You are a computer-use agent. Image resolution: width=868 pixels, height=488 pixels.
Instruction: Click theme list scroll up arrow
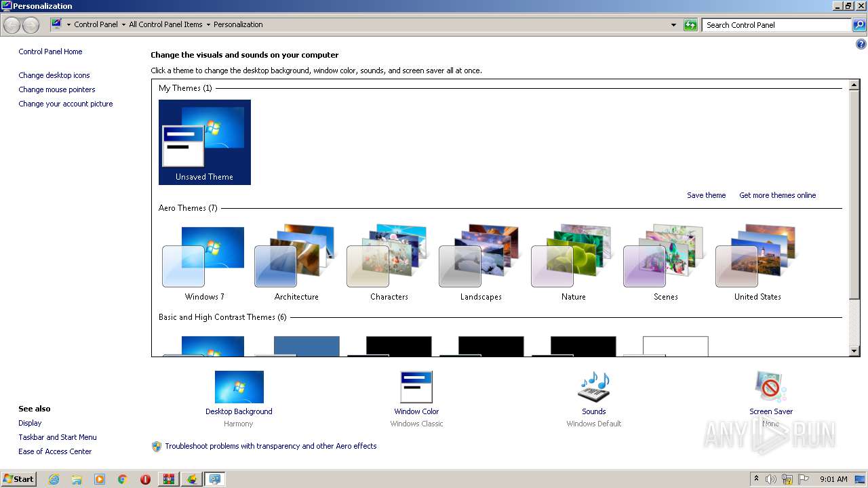(x=854, y=85)
